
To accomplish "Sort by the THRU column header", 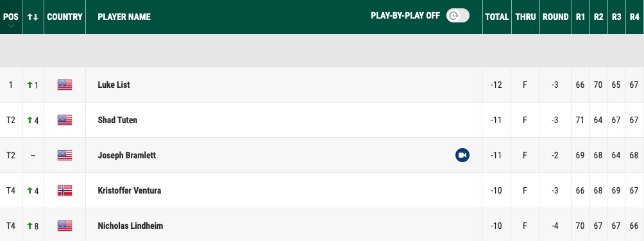I will [x=525, y=17].
